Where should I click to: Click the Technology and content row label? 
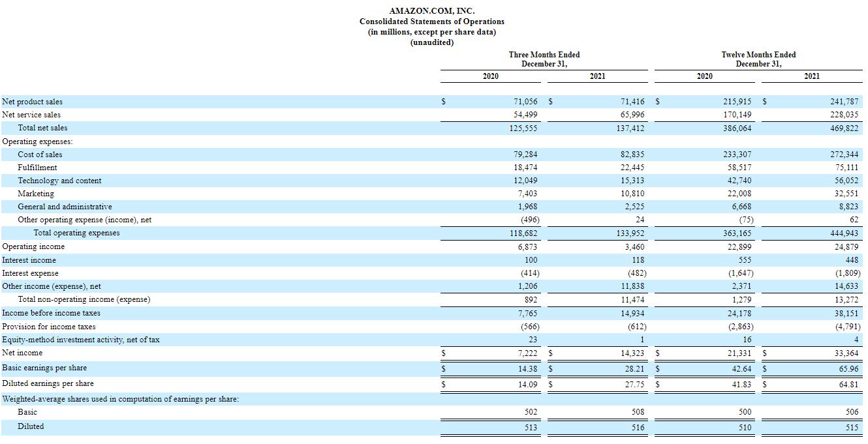click(x=59, y=181)
